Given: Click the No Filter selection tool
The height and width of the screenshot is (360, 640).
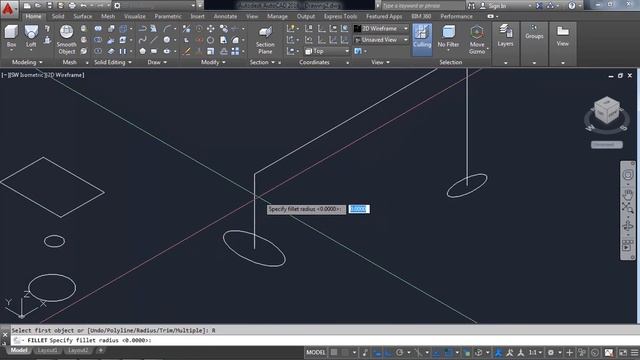Looking at the screenshot, I should 448,37.
